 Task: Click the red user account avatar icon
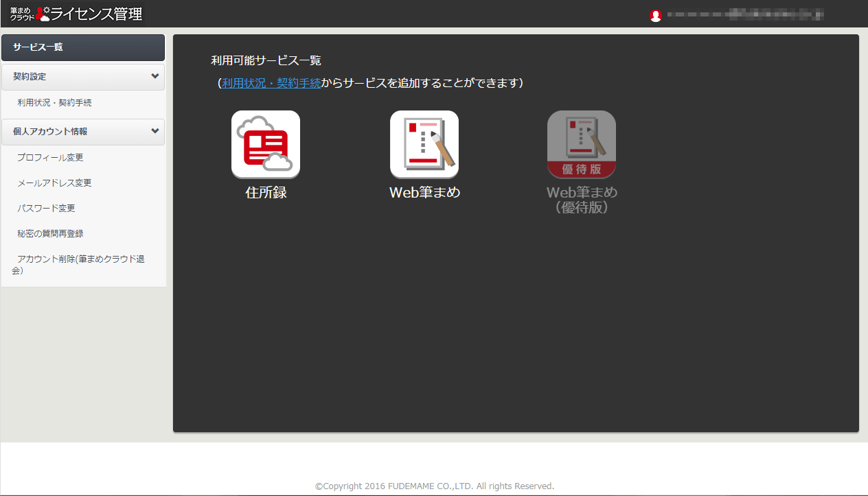(656, 15)
